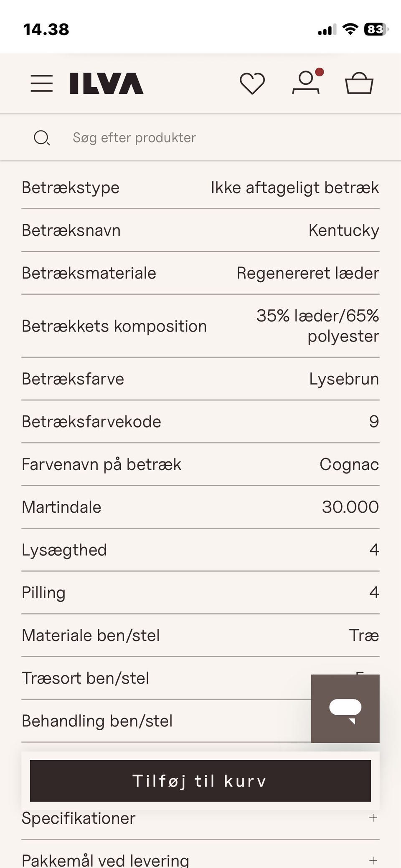
Task: Open the shopping basket icon
Action: point(359,83)
